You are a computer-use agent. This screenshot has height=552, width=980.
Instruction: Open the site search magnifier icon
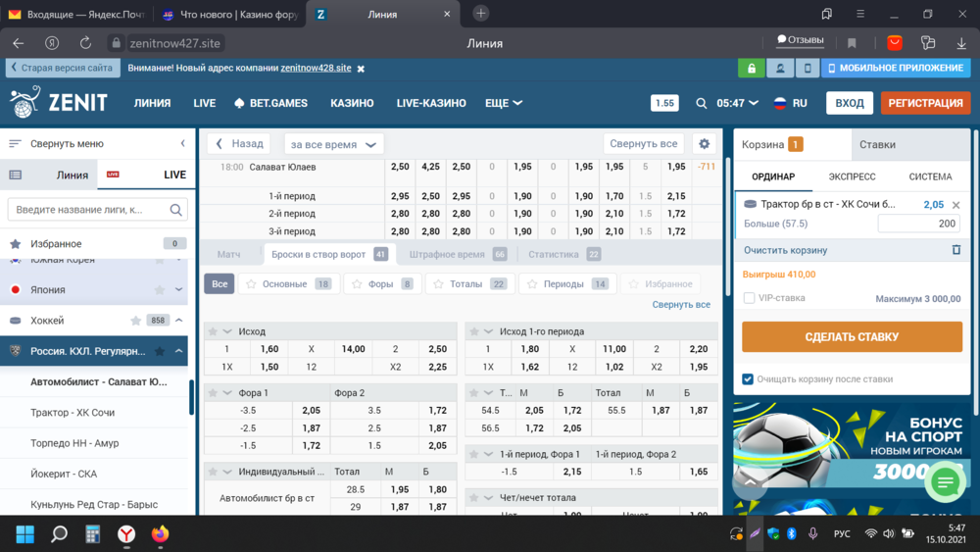[x=702, y=103]
